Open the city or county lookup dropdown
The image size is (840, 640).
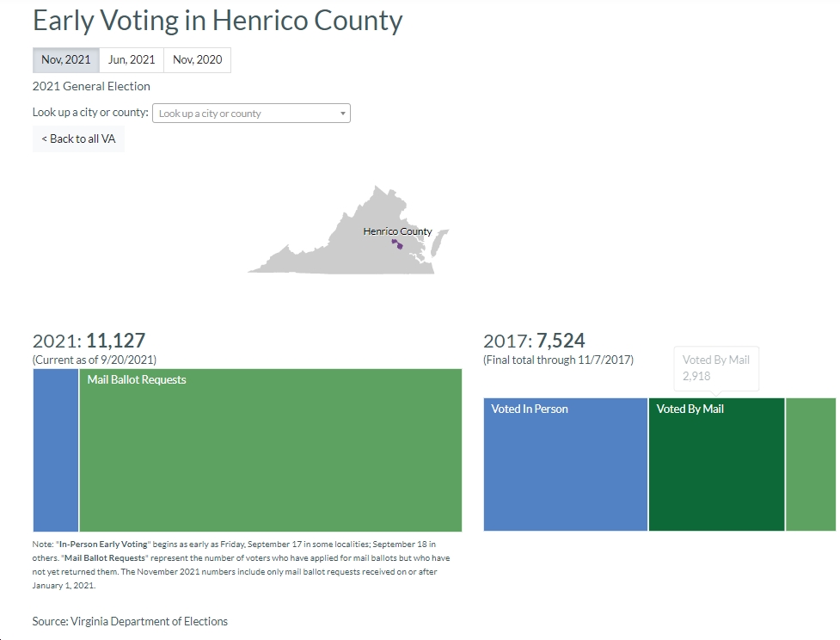(x=251, y=113)
